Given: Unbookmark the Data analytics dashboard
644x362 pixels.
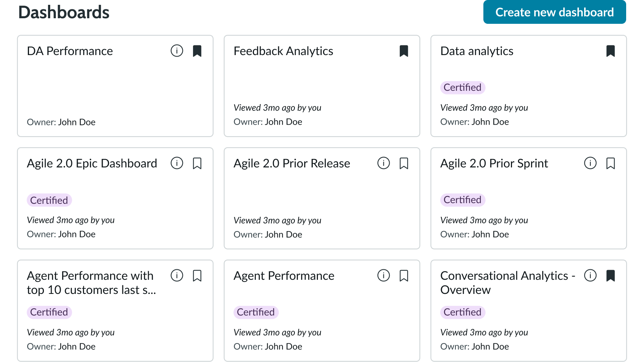Looking at the screenshot, I should pos(611,51).
